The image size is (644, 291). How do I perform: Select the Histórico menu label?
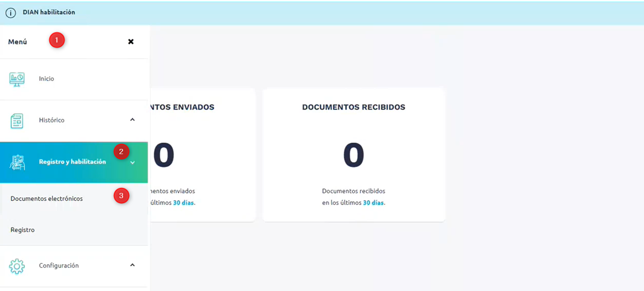(52, 120)
